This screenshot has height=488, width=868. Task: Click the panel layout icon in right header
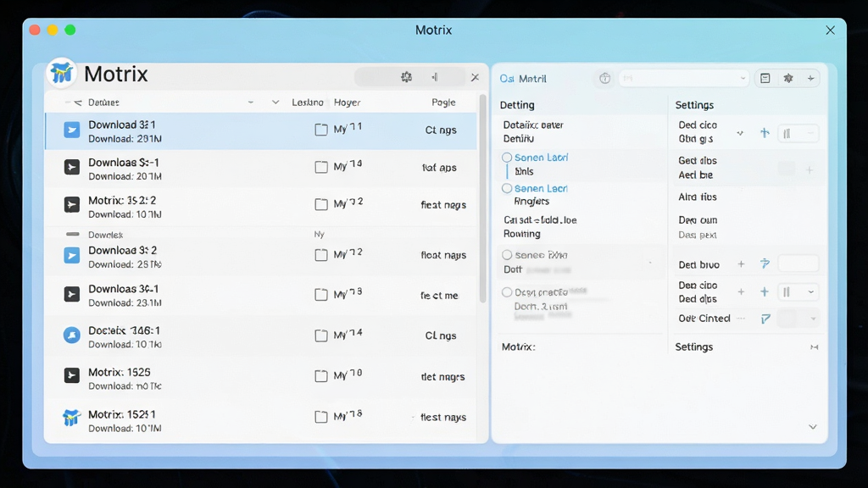[x=765, y=79]
